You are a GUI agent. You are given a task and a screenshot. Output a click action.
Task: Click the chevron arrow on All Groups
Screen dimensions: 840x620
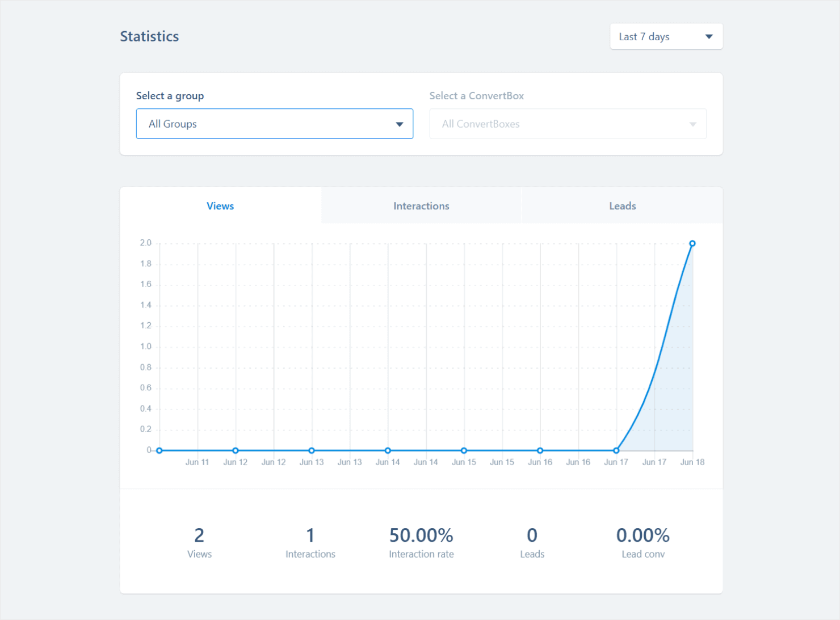[400, 124]
